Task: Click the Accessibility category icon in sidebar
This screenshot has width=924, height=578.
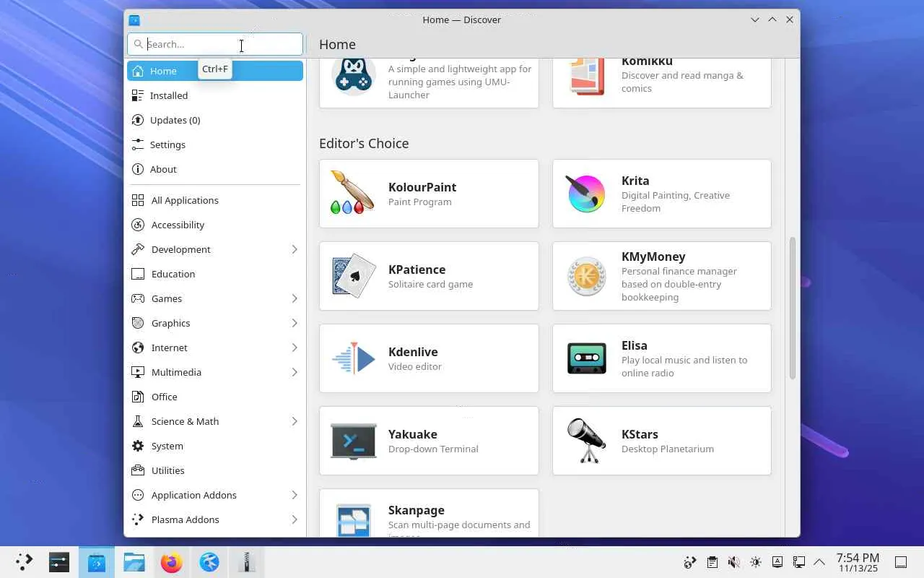Action: [138, 225]
